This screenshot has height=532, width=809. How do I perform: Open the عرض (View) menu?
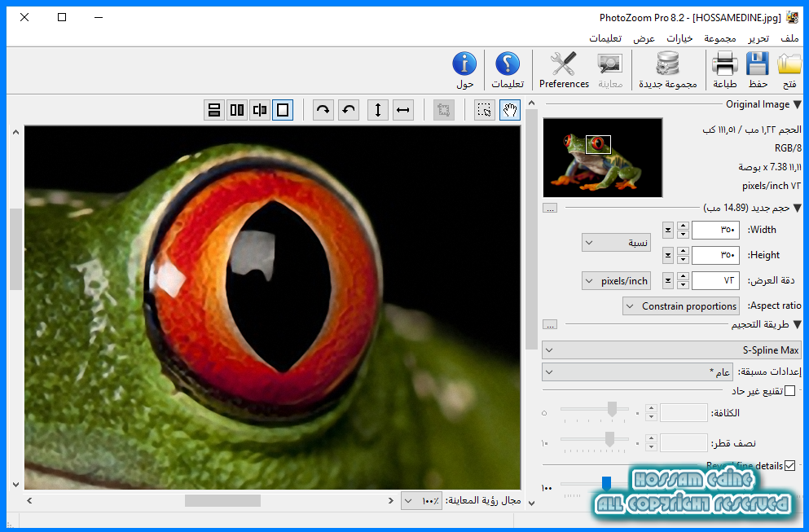click(x=644, y=38)
